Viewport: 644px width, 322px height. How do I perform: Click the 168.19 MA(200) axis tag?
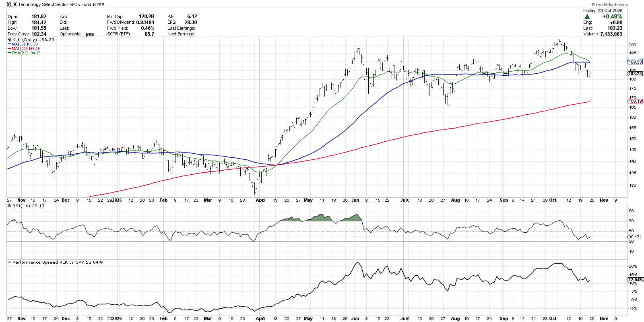click(x=635, y=101)
